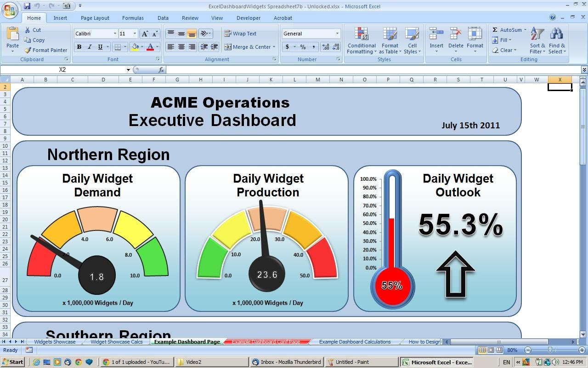Toggle Underline formatting
The image size is (588, 368).
pyautogui.click(x=100, y=47)
